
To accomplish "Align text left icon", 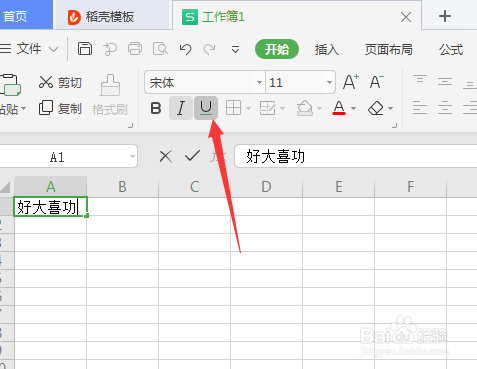I will tap(420, 108).
